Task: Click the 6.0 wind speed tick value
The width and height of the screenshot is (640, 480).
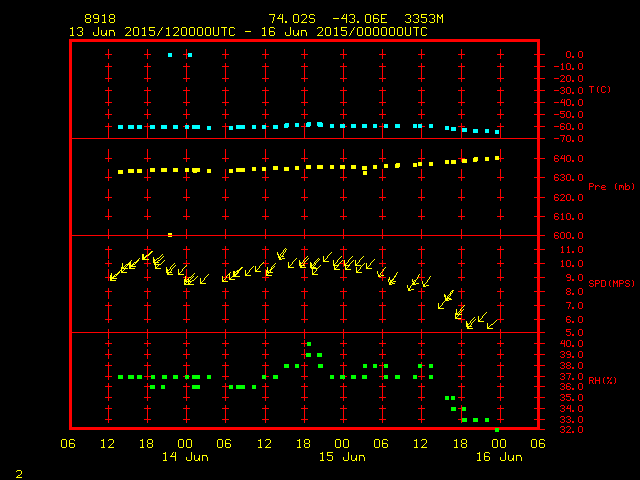Action: 574,320
